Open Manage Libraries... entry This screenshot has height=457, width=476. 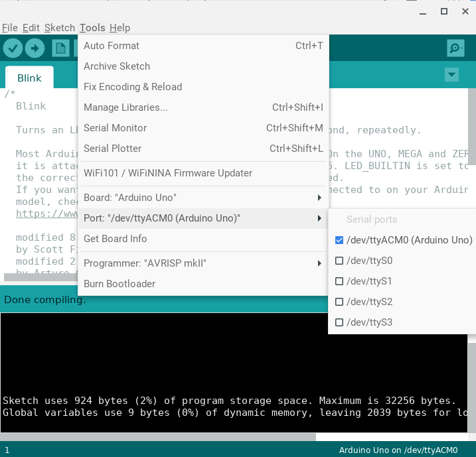click(203, 107)
